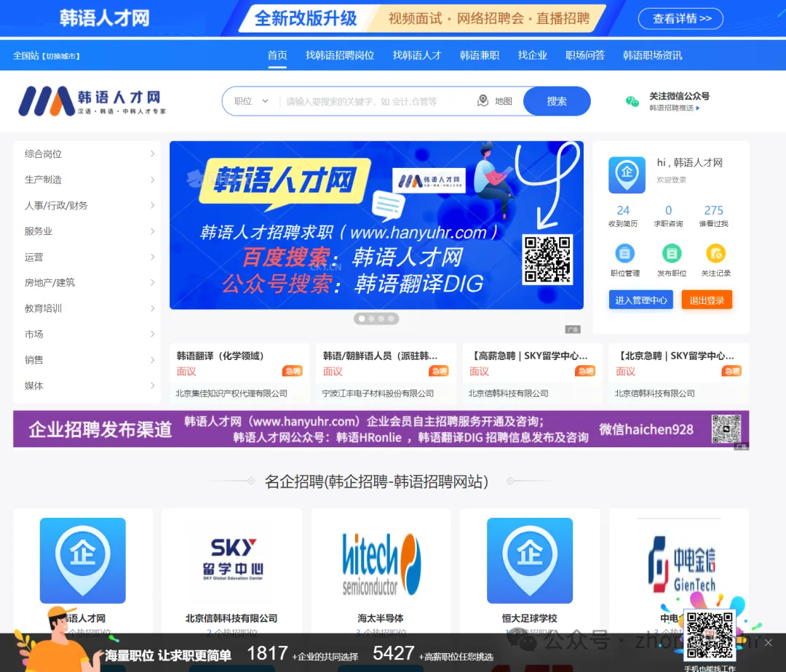Expand the 媒体 category
Viewport: 786px width, 672px height.
pyautogui.click(x=87, y=385)
